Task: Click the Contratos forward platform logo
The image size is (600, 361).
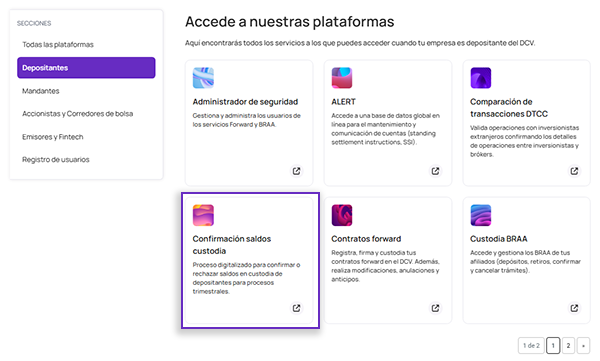Action: click(x=342, y=215)
